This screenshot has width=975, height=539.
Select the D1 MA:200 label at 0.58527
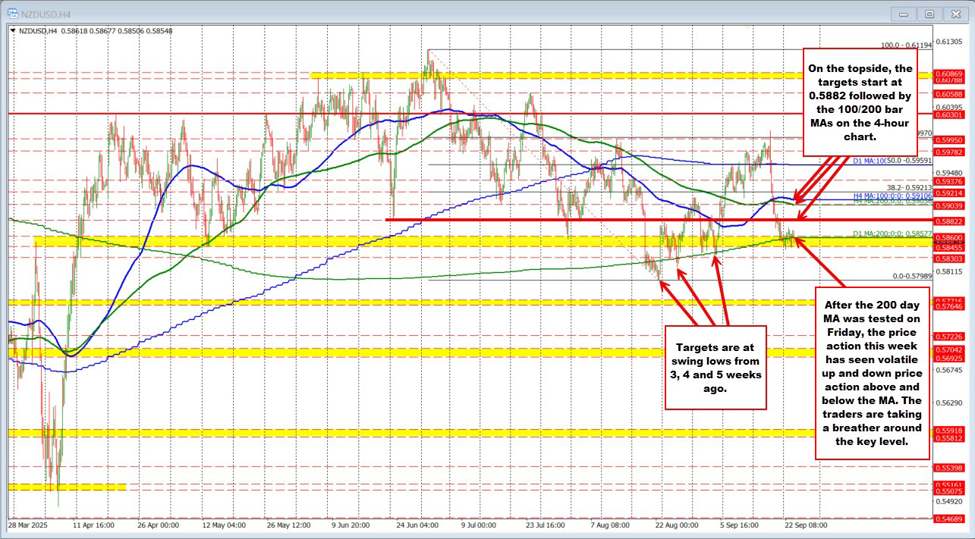tap(868, 233)
